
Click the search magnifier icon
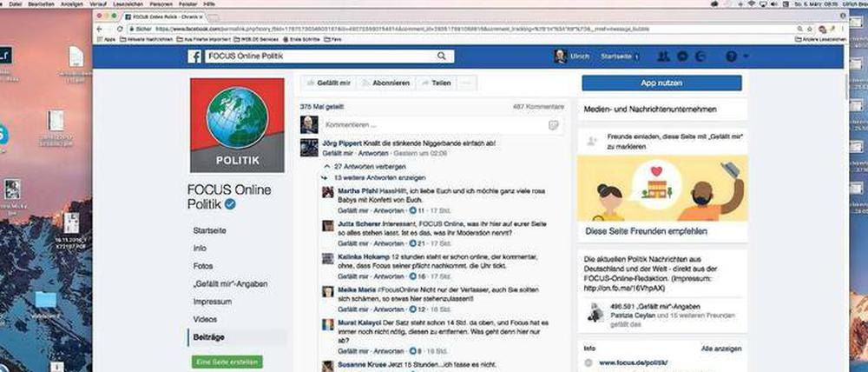coord(441,56)
